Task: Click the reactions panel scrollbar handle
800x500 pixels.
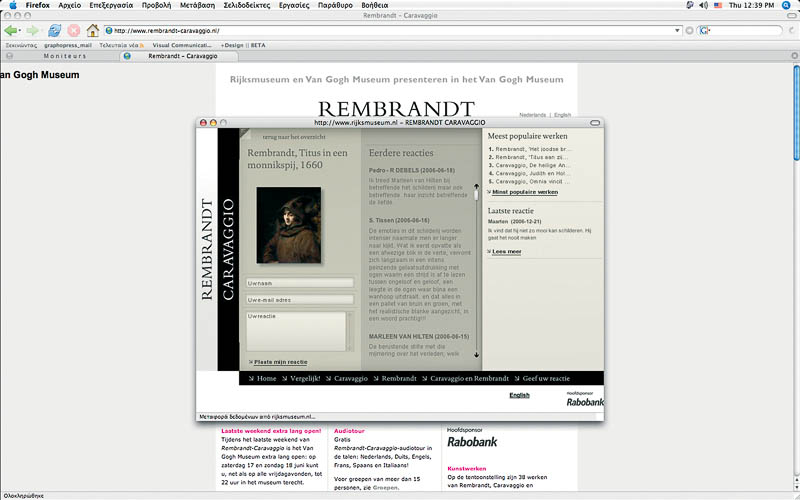Action: point(477,195)
